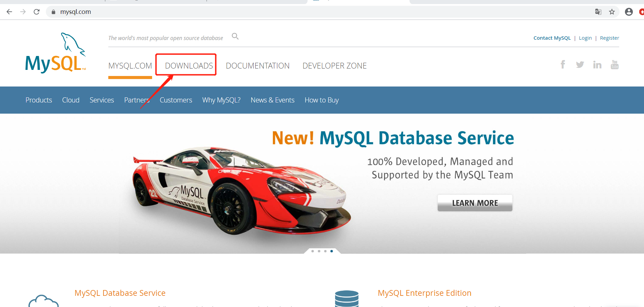
Task: Open the MySQL Enterprise Edition heading link
Action: pos(424,293)
